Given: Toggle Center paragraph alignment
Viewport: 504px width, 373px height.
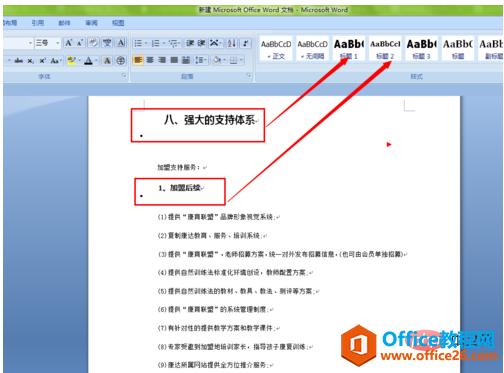Looking at the screenshot, I should click(150, 60).
